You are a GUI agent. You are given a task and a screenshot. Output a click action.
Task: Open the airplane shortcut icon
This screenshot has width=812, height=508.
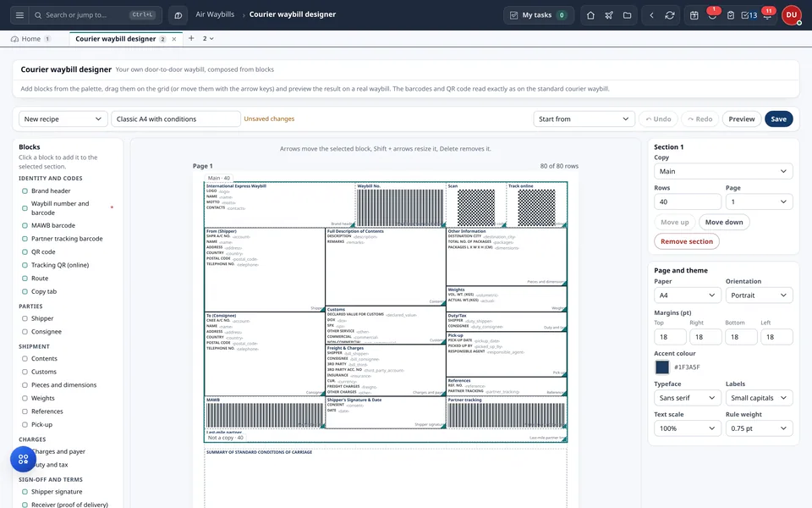pyautogui.click(x=609, y=15)
